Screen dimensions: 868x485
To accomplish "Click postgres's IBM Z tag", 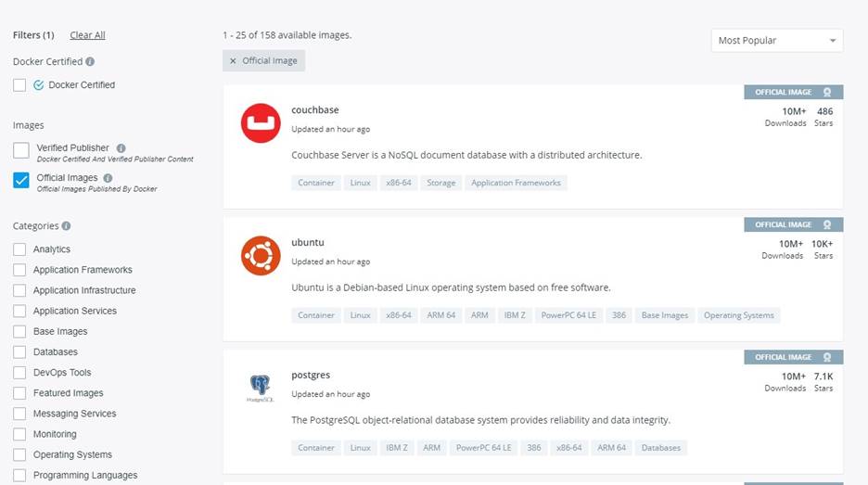I will pyautogui.click(x=397, y=447).
